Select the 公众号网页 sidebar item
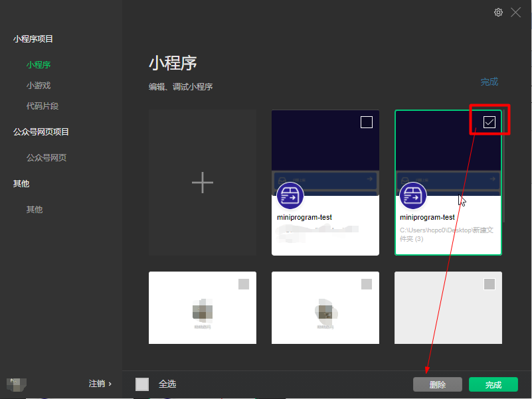Viewport: 532px width, 399px height. pyautogui.click(x=46, y=158)
